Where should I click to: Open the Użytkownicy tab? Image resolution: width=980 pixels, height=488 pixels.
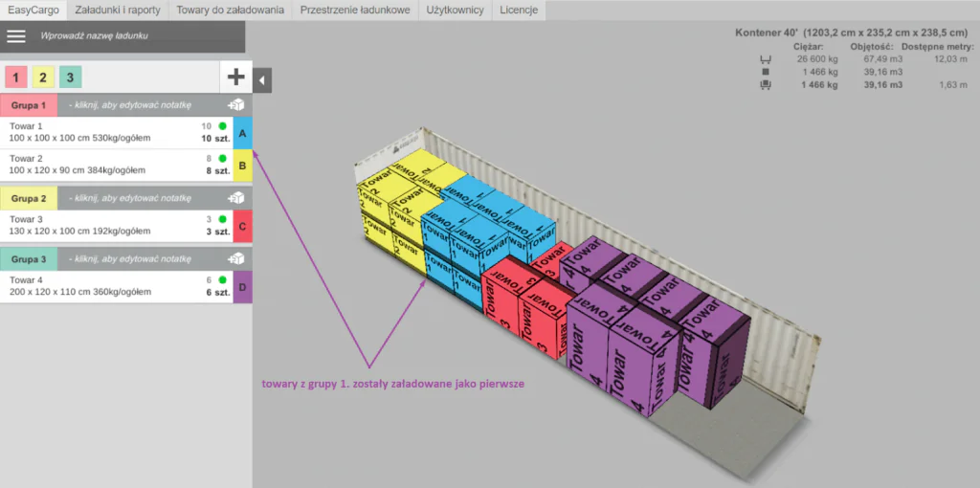455,10
